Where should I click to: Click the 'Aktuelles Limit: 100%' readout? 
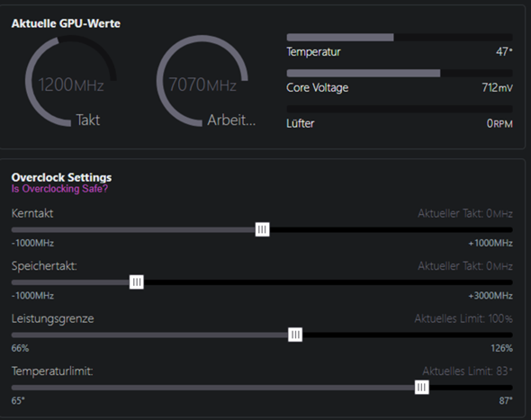pyautogui.click(x=463, y=318)
